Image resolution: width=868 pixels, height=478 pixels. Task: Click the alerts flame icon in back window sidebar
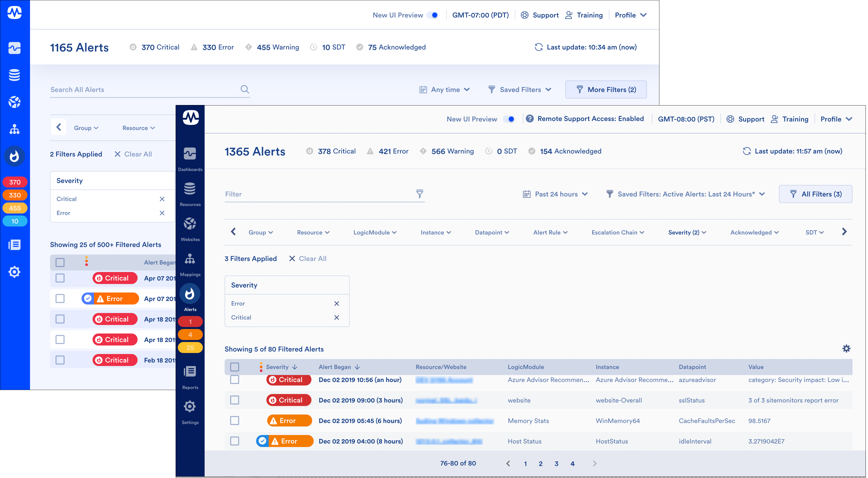click(15, 156)
